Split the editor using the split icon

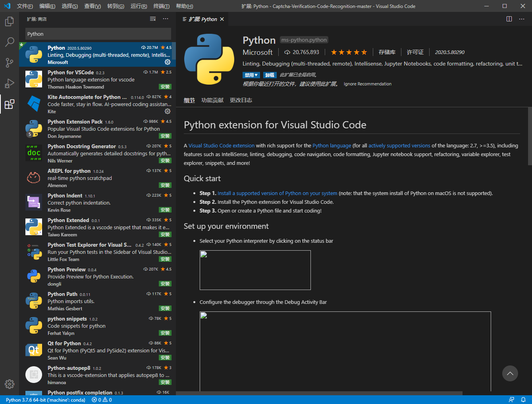click(509, 19)
